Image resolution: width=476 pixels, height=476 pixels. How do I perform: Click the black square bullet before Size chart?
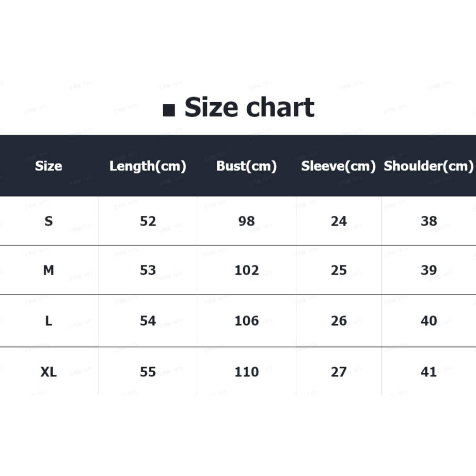[169, 110]
